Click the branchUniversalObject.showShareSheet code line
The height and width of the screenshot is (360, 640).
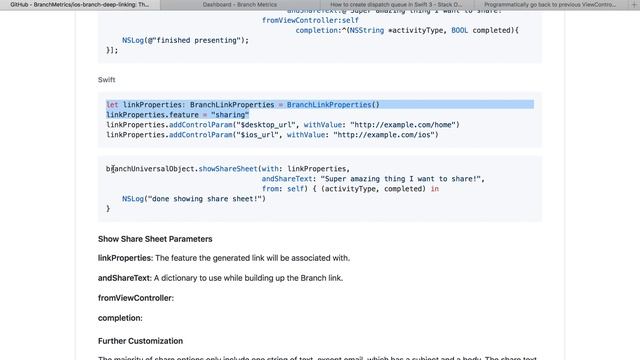(228, 169)
